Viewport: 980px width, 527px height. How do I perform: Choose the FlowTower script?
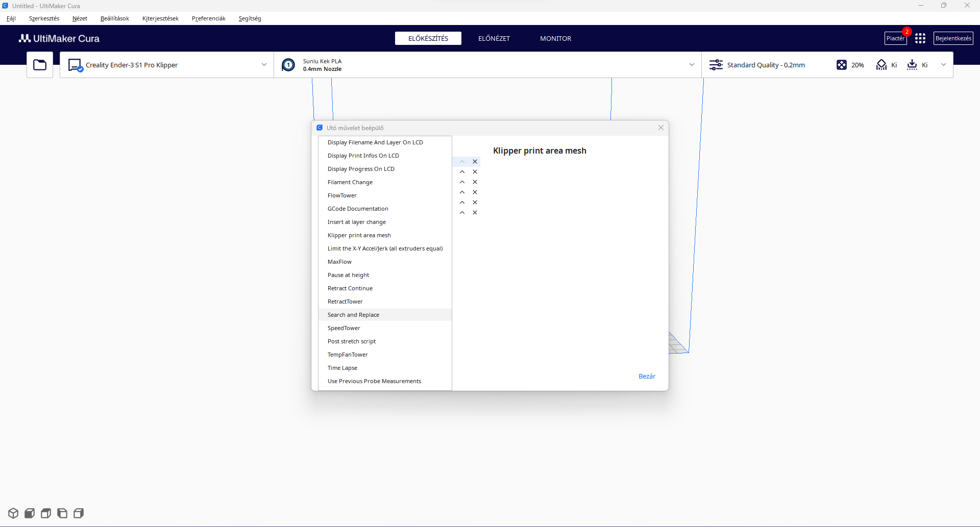385,195
